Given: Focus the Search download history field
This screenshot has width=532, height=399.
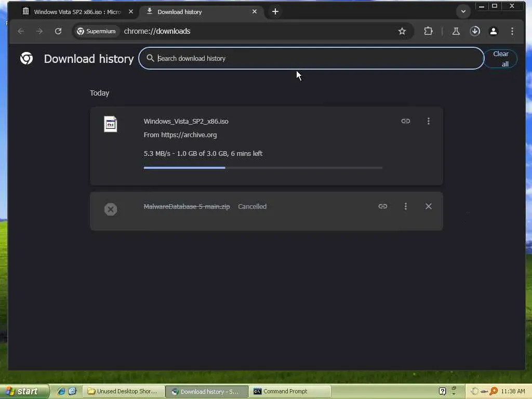Looking at the screenshot, I should click(311, 58).
